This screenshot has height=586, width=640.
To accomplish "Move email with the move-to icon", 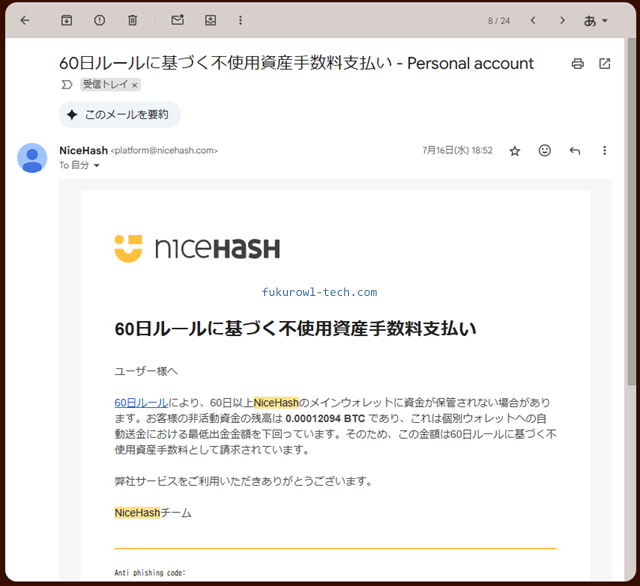I will click(211, 20).
